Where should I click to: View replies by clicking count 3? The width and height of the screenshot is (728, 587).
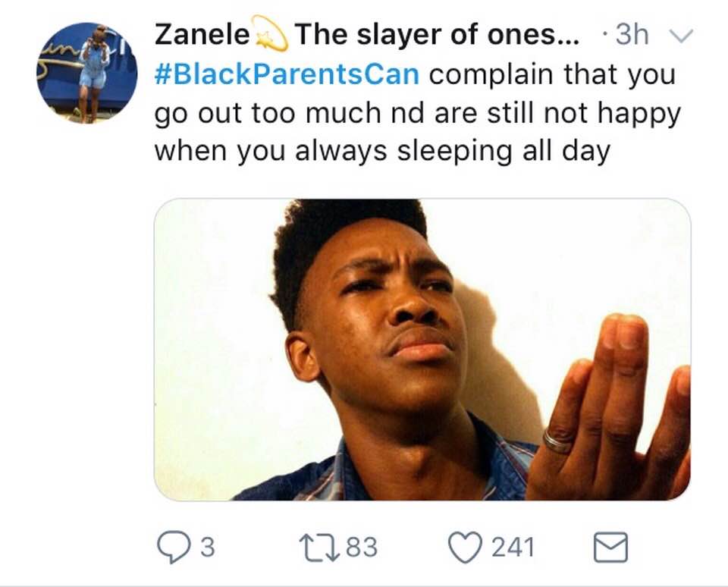coord(207,547)
